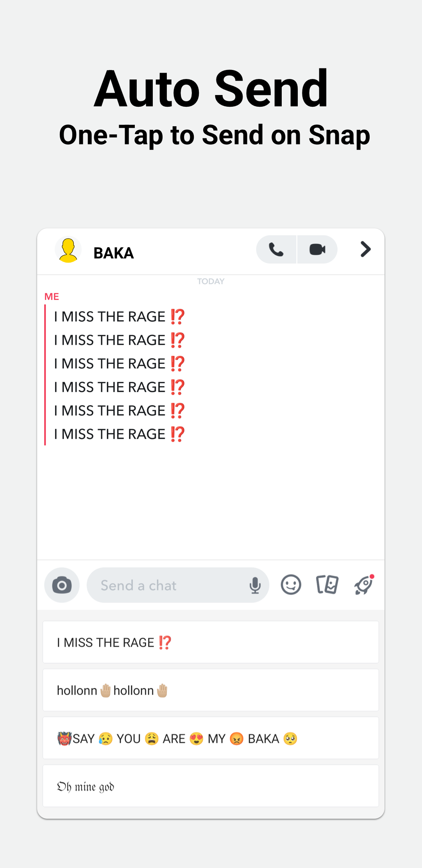
Task: Tap the microphone voice note icon
Action: [x=255, y=585]
